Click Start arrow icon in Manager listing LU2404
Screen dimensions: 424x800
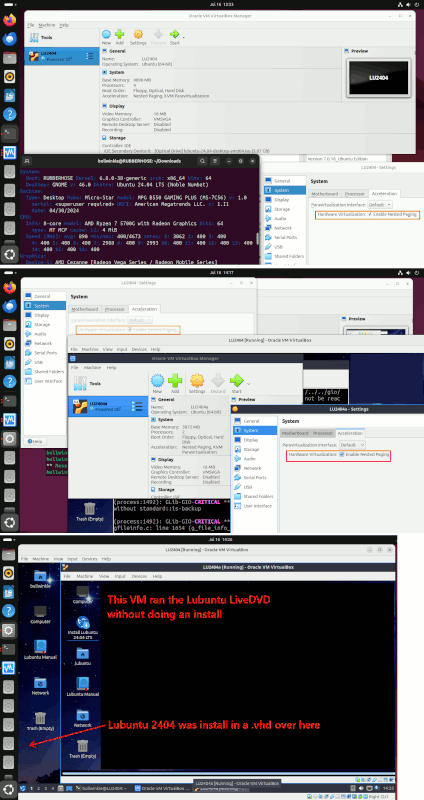coord(174,35)
